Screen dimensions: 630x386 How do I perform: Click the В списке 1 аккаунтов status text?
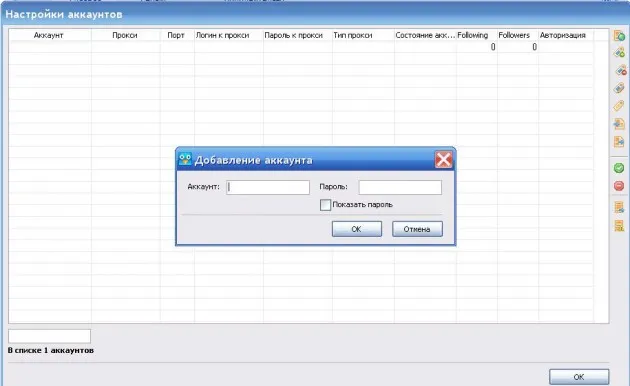(51, 350)
